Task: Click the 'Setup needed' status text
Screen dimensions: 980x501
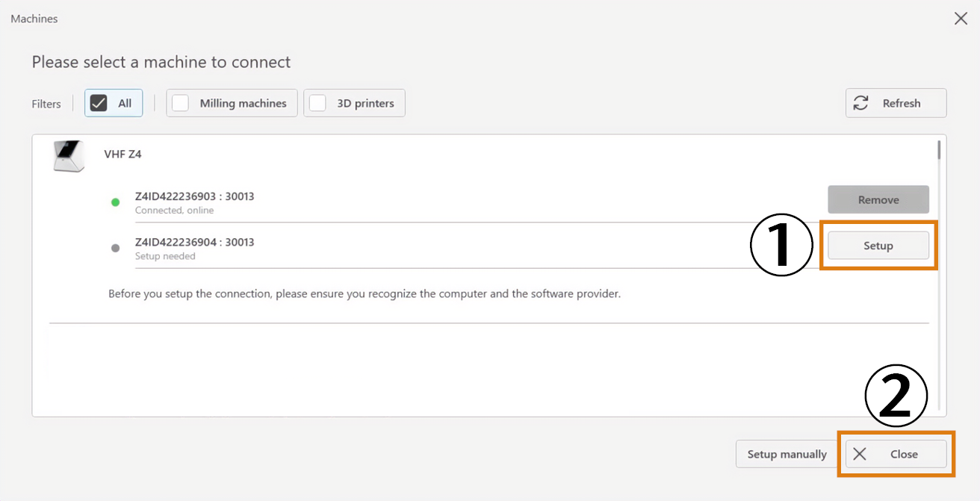Action: tap(165, 256)
